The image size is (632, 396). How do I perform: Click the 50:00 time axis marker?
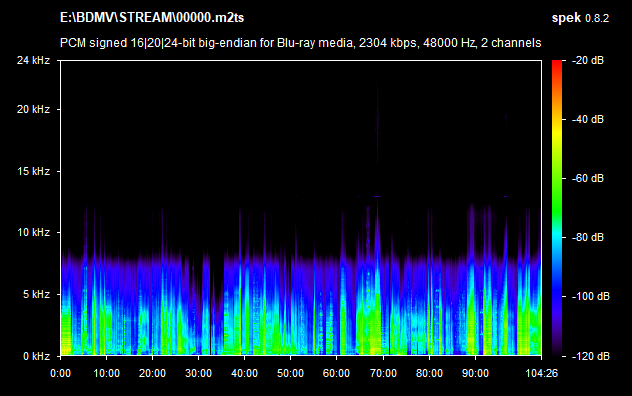click(x=290, y=373)
